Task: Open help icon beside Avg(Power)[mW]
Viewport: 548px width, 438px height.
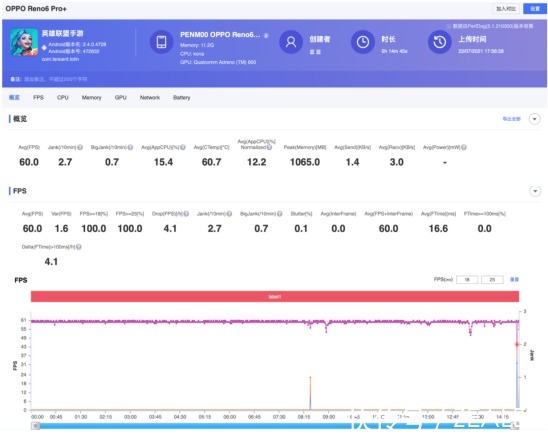Action: coord(464,147)
